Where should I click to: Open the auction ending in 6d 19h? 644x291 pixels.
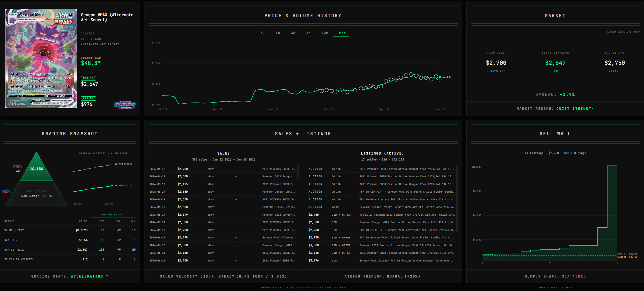point(381,200)
